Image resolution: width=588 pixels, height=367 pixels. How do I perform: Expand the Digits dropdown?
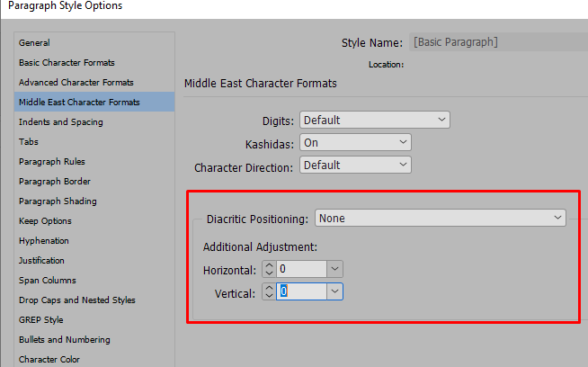(x=375, y=120)
